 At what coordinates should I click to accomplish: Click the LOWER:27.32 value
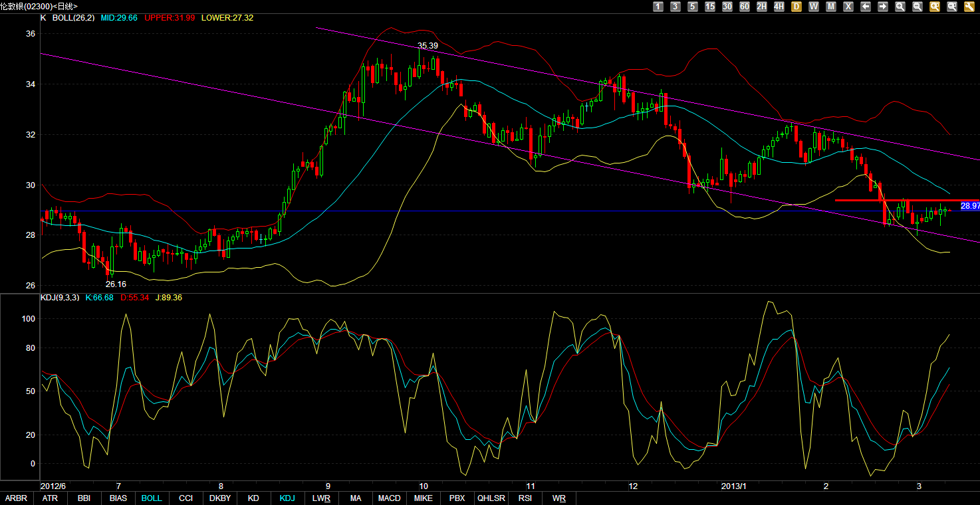click(x=226, y=18)
